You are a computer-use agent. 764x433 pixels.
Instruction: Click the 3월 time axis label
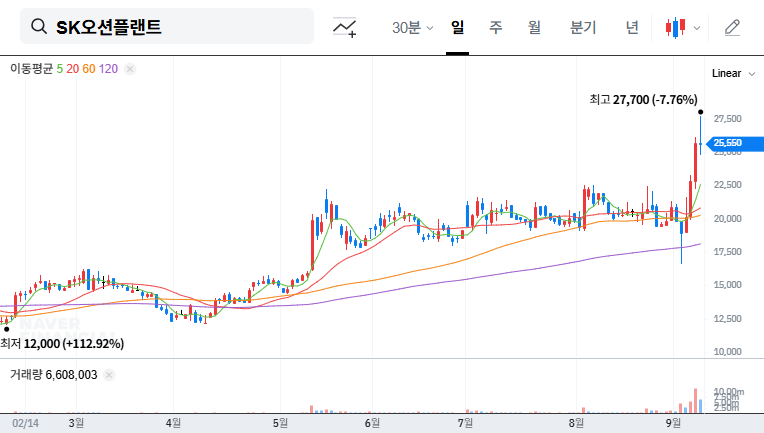pos(76,423)
